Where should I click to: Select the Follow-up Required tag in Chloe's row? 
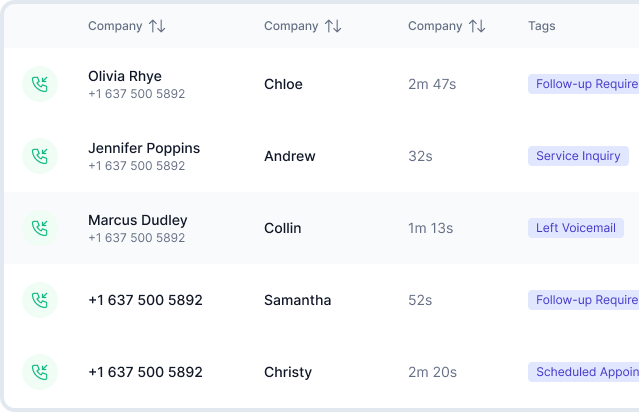(x=585, y=84)
